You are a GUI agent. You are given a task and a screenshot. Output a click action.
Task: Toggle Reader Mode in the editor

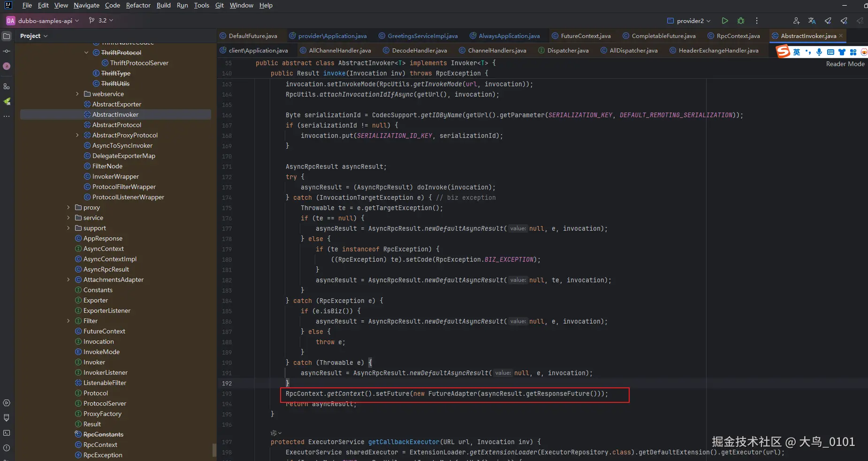[845, 64]
